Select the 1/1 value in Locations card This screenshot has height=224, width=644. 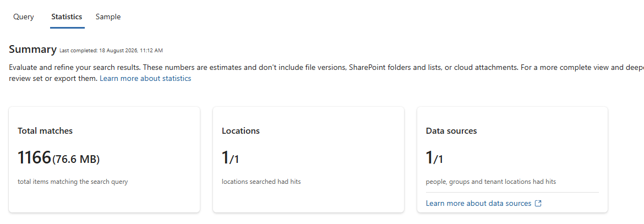[x=231, y=158]
